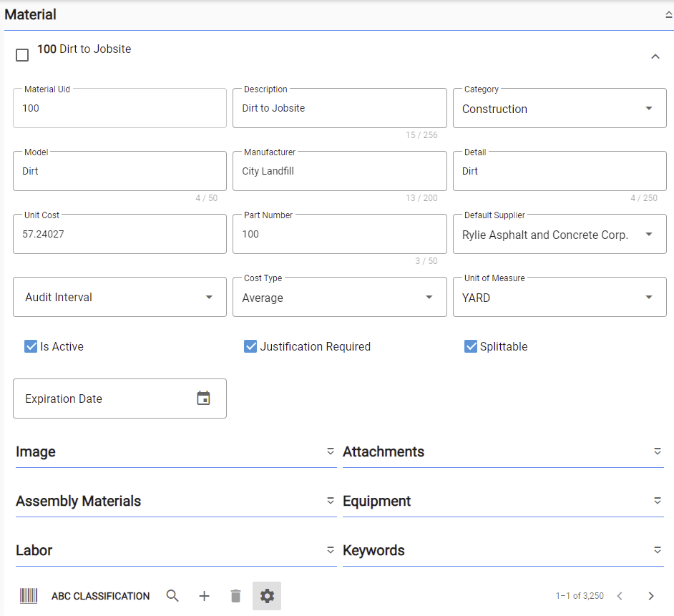
Task: Open settings via the gear icon
Action: click(267, 596)
